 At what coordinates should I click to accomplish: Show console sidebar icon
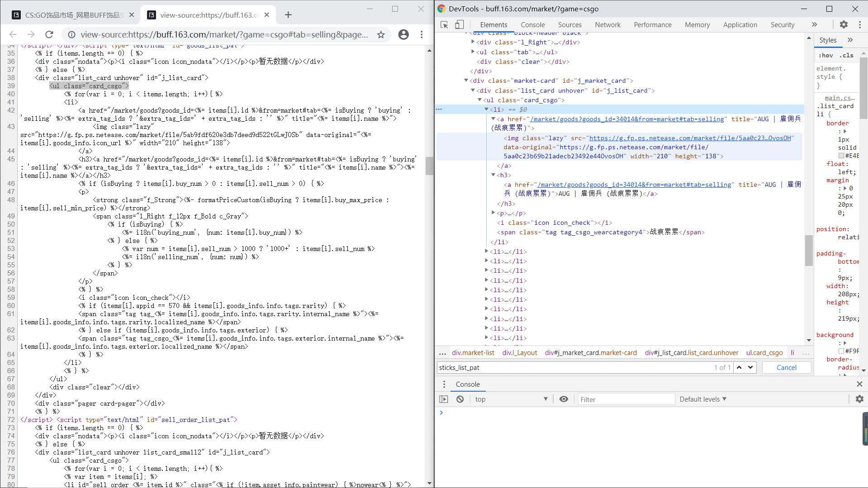click(444, 399)
